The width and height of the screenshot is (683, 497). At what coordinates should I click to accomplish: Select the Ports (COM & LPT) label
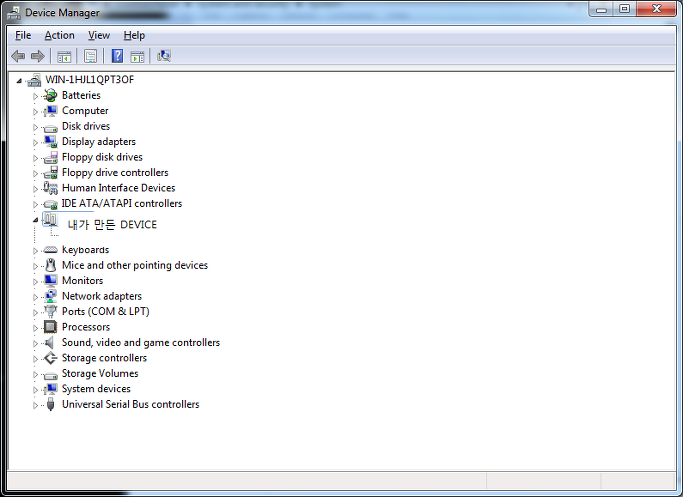point(106,311)
